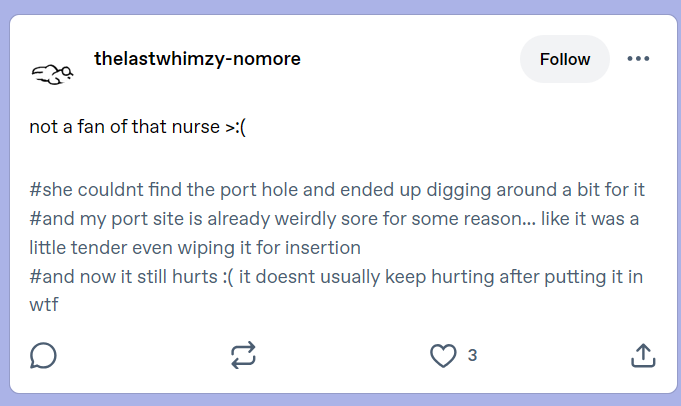Viewport: 681px width, 406px height.
Task: Open the three-dot more options menu
Action: click(638, 59)
